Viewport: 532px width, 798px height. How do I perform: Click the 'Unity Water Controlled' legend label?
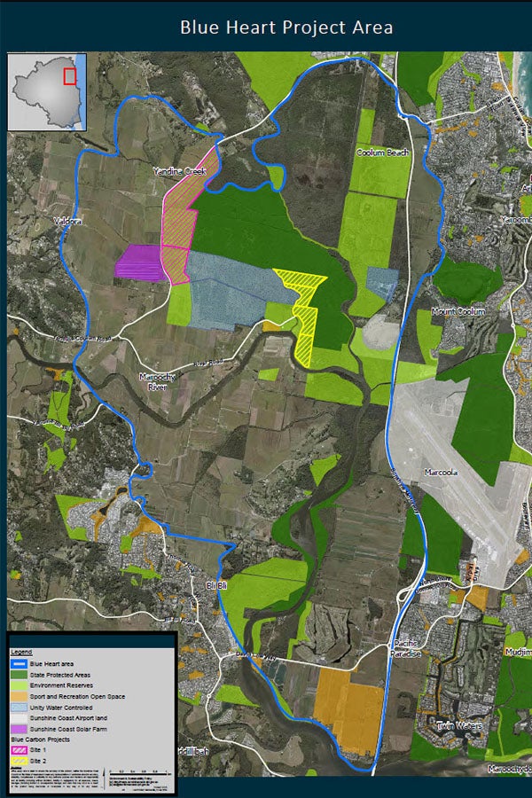point(61,708)
